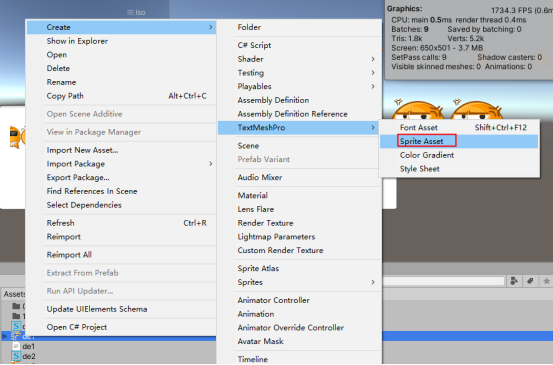Choose Reimport All

[x=122, y=255]
